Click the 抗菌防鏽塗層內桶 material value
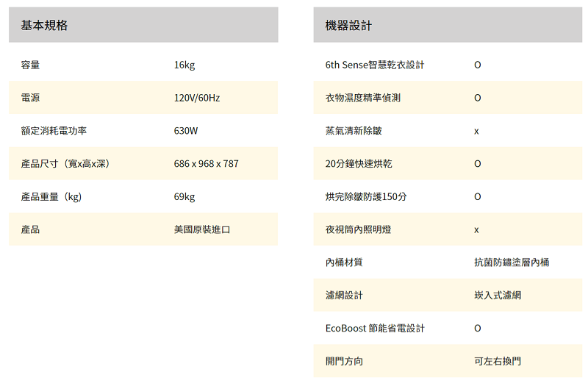Viewport: 588px width, 386px height. click(x=512, y=262)
